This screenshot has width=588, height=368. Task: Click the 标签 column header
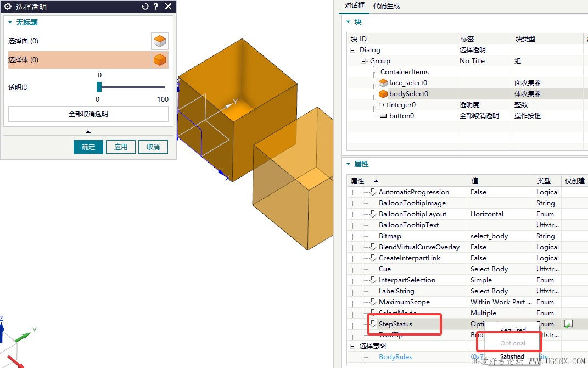(484, 38)
